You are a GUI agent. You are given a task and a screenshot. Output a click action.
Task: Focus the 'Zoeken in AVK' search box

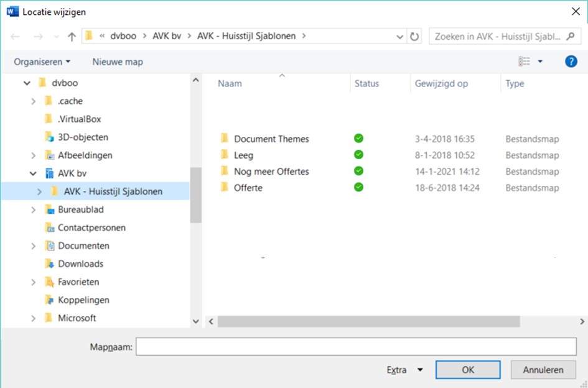(x=505, y=36)
